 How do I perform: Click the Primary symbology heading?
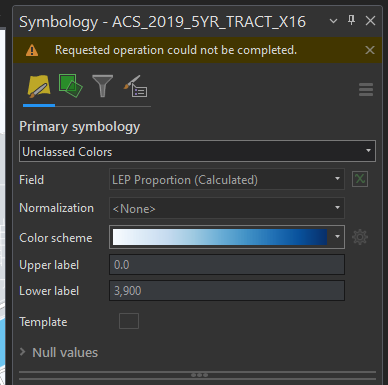(x=80, y=127)
